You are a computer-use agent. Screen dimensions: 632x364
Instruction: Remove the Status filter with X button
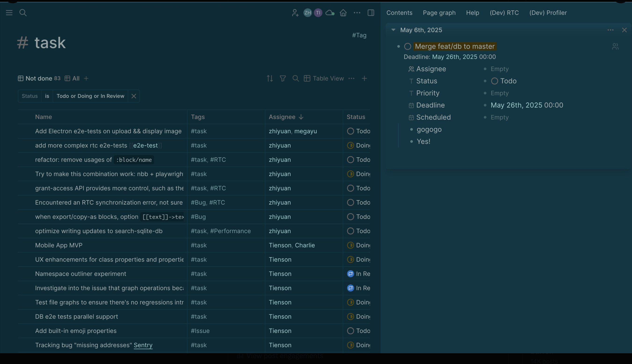coord(134,96)
